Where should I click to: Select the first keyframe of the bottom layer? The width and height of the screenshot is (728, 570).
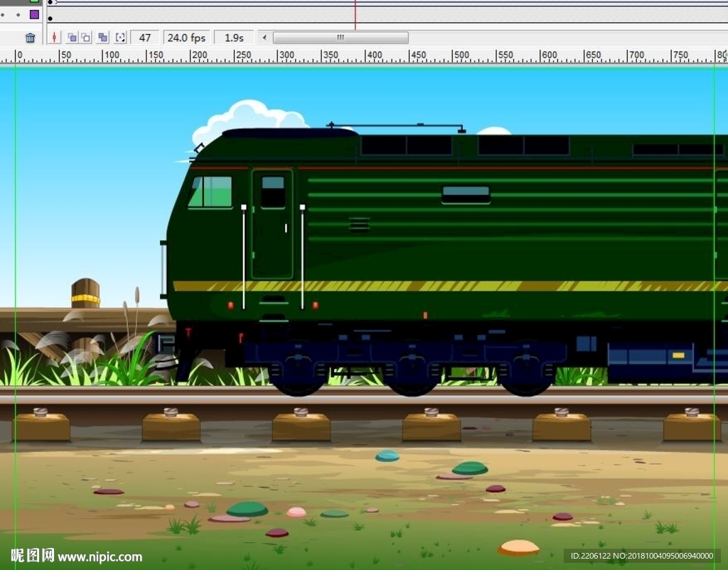click(50, 18)
